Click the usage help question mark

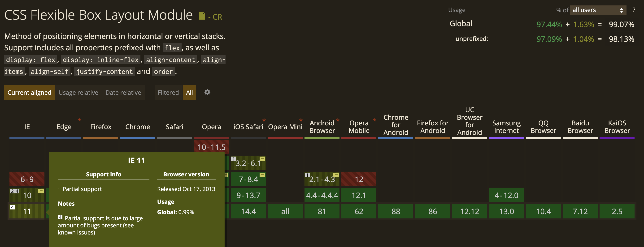pyautogui.click(x=634, y=10)
